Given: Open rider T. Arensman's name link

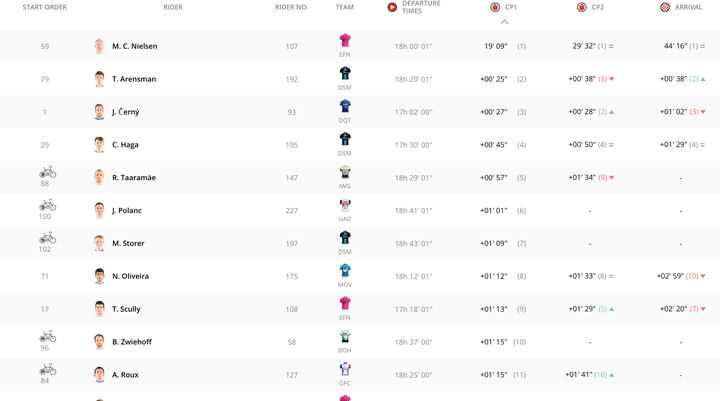Looking at the screenshot, I should [x=134, y=79].
